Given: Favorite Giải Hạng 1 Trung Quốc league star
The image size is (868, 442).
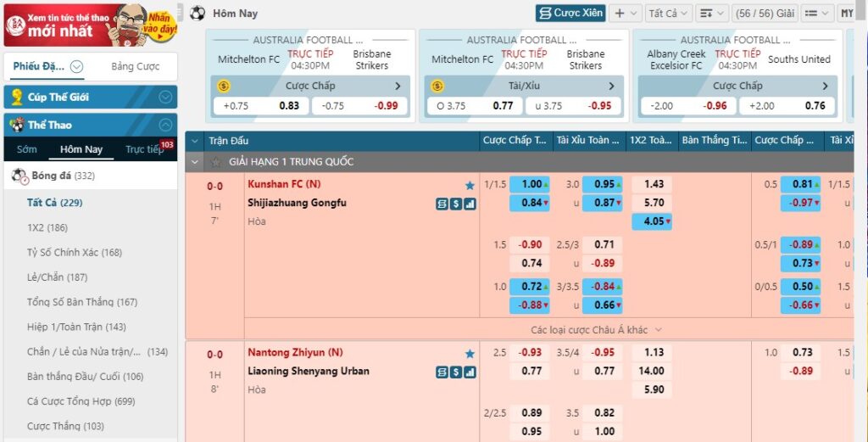Looking at the screenshot, I should coord(215,162).
